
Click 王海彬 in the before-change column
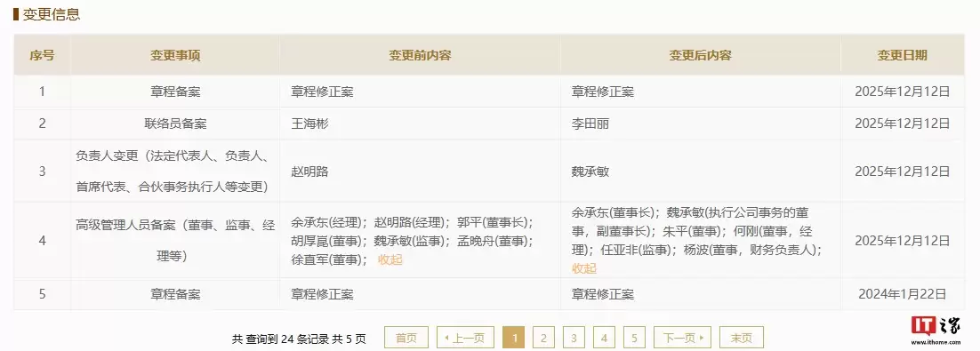click(310, 124)
